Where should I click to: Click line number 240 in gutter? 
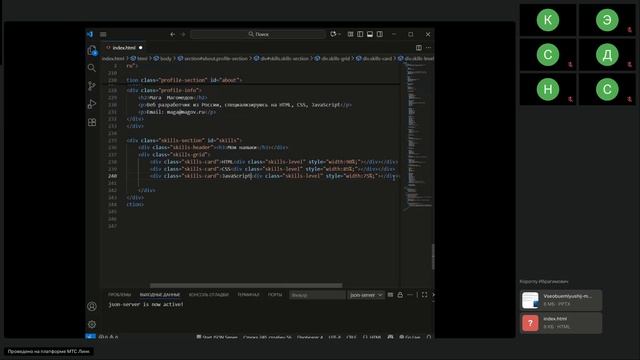point(113,176)
